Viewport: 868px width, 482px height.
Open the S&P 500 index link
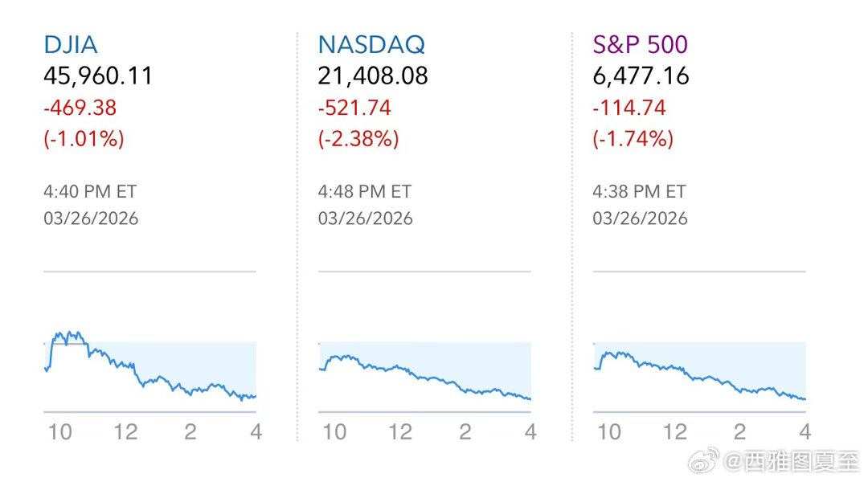click(641, 44)
